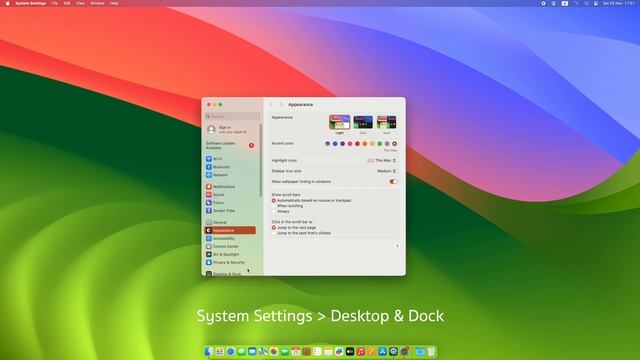Launch App Store from the Dock
Screen dimensions: 640x360
pos(382,351)
